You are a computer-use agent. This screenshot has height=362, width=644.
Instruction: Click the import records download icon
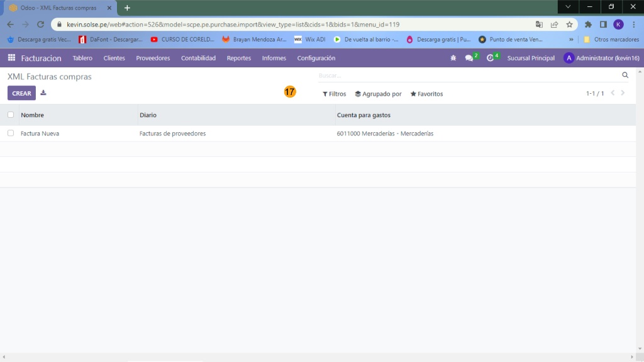pyautogui.click(x=43, y=93)
